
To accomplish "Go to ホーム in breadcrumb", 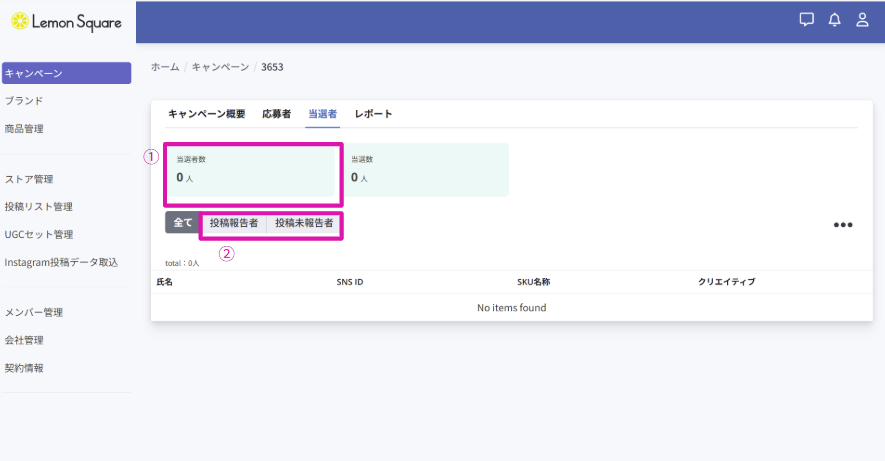I will point(165,67).
